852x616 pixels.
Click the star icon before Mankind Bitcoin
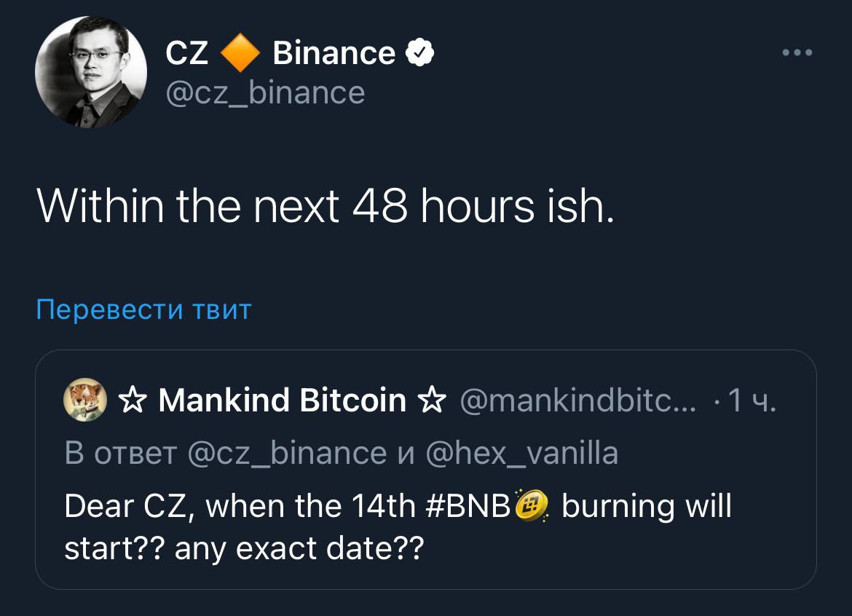(x=132, y=400)
